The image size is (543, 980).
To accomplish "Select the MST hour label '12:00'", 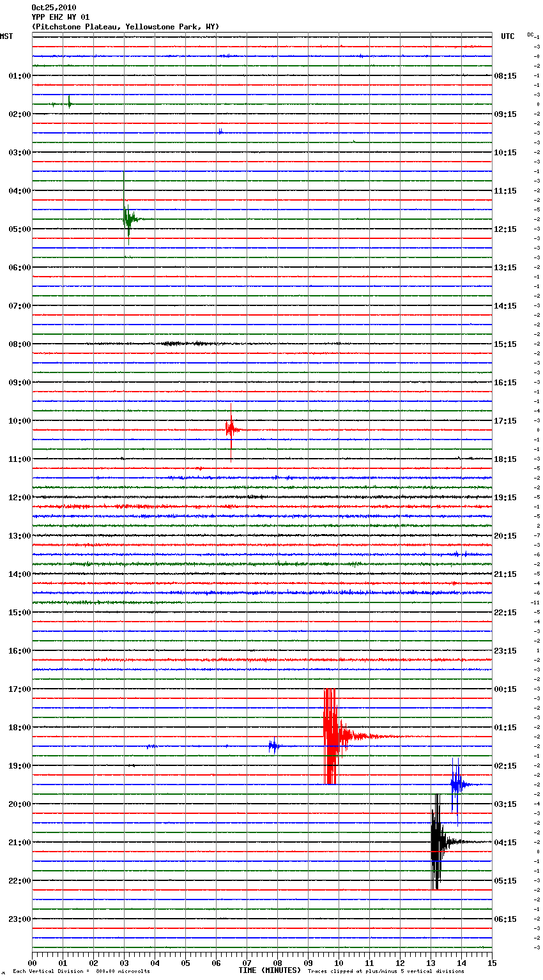I will click(19, 498).
